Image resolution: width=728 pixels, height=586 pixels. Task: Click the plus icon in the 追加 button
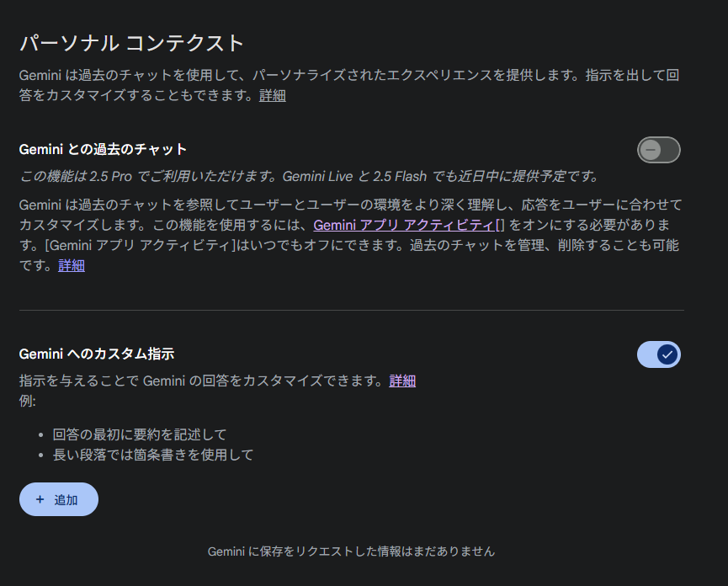[40, 499]
